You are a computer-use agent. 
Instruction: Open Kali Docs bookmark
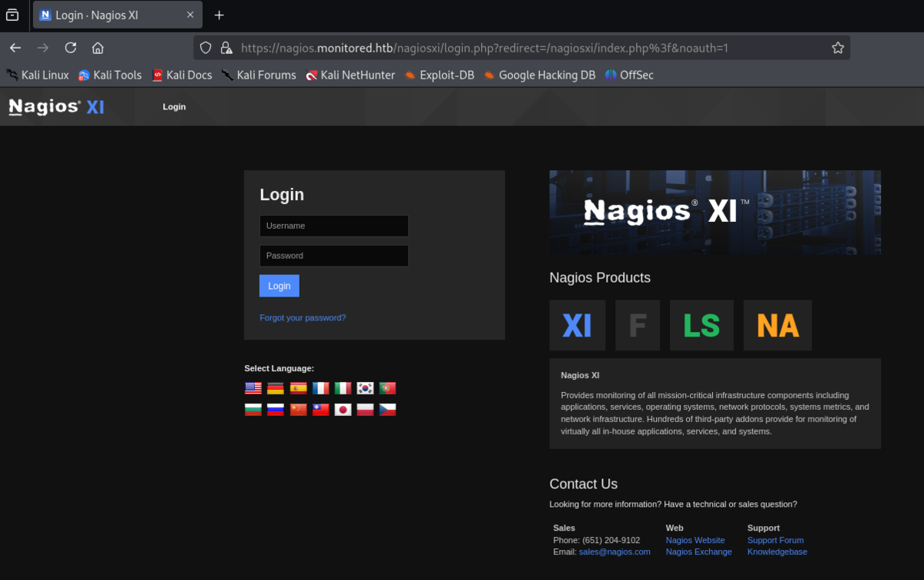click(x=182, y=75)
